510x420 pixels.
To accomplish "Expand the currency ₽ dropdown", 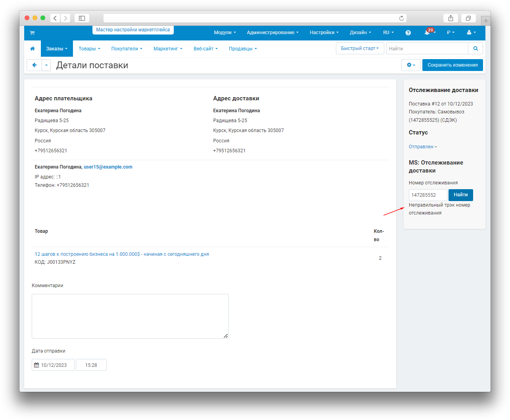I will click(450, 33).
